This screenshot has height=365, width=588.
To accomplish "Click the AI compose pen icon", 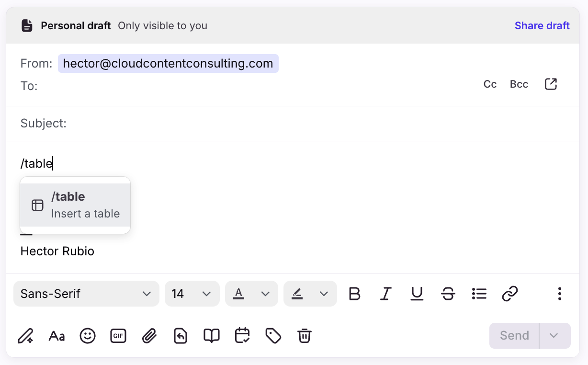I will coord(25,336).
